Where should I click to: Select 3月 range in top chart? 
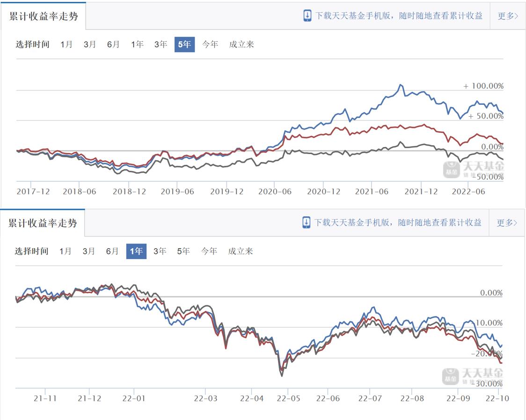point(90,44)
